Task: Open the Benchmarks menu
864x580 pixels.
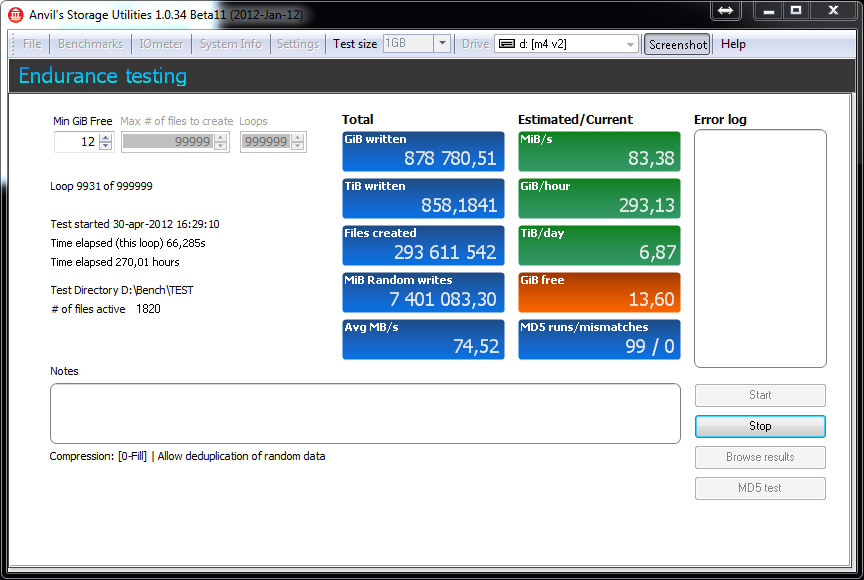Action: pos(90,44)
